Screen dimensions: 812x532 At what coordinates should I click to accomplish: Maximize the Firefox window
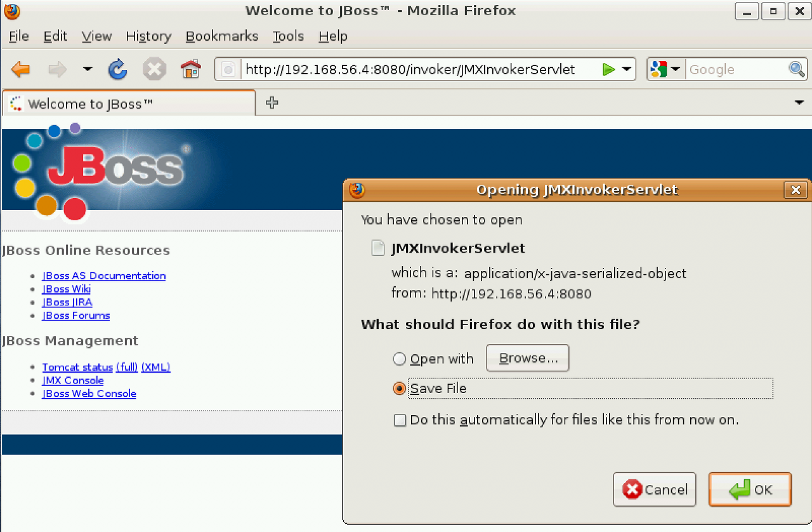(773, 11)
